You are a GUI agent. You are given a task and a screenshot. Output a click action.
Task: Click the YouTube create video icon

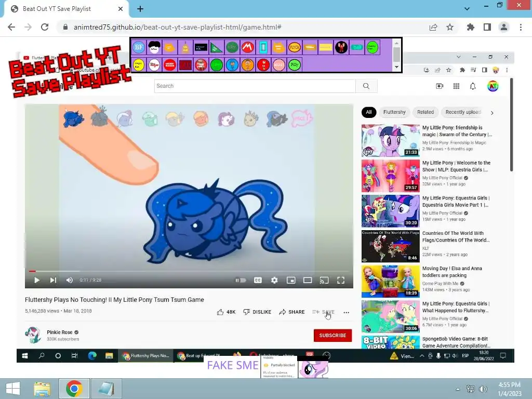click(x=440, y=86)
